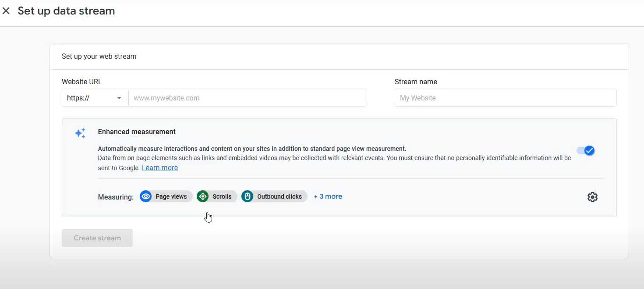Image resolution: width=644 pixels, height=289 pixels.
Task: Open the https:// protocol dropdown
Action: coord(95,98)
